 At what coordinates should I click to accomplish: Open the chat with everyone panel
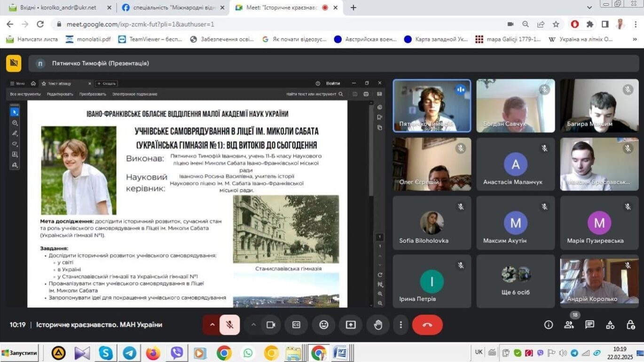click(589, 325)
